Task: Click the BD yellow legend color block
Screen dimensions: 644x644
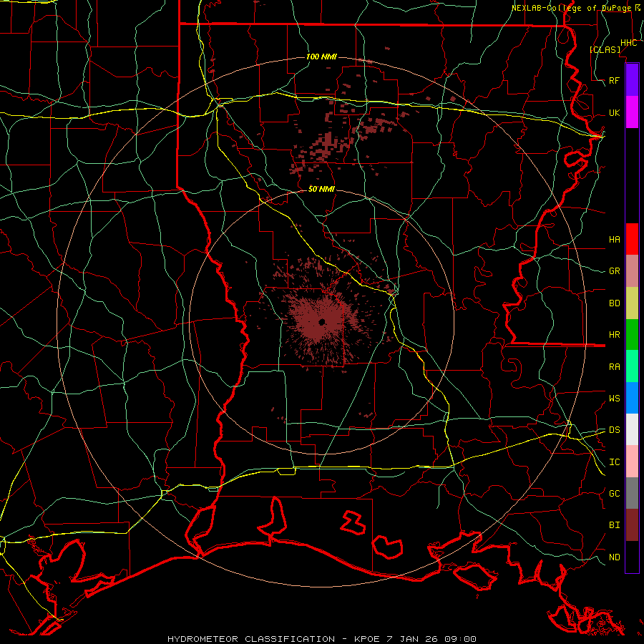Action: pyautogui.click(x=632, y=303)
